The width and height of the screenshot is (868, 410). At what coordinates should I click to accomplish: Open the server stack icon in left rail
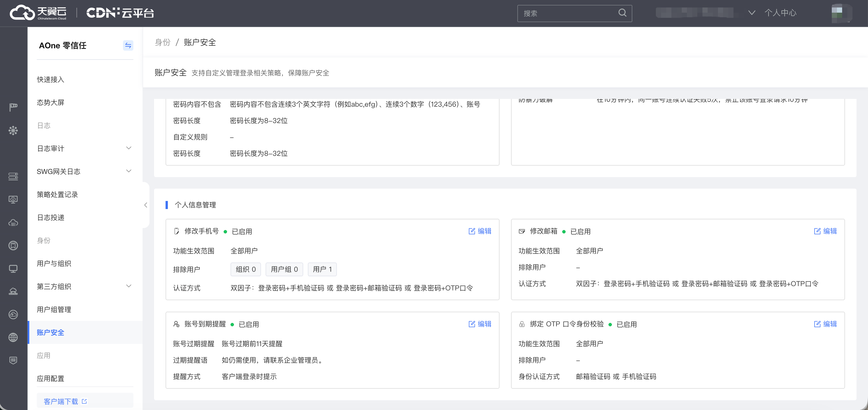(x=13, y=176)
